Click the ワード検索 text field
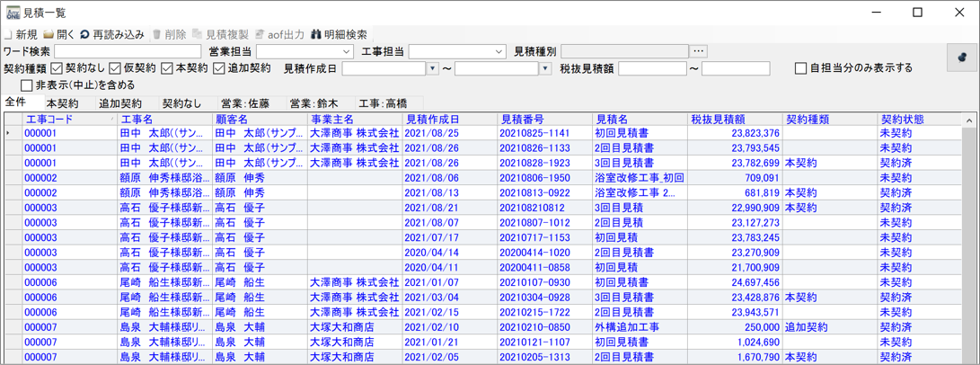The width and height of the screenshot is (980, 365). click(x=128, y=52)
